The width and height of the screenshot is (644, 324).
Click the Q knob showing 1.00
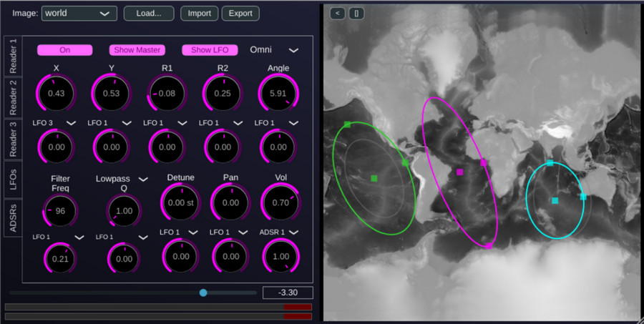pyautogui.click(x=124, y=211)
